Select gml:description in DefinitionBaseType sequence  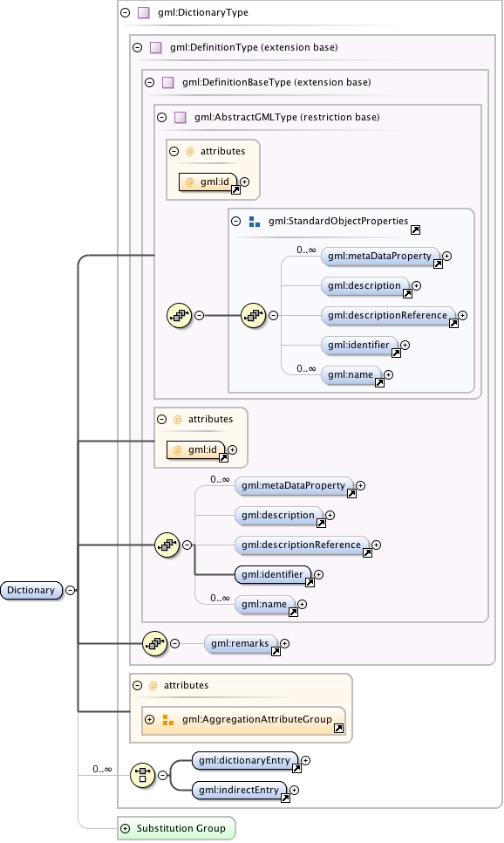(x=278, y=516)
